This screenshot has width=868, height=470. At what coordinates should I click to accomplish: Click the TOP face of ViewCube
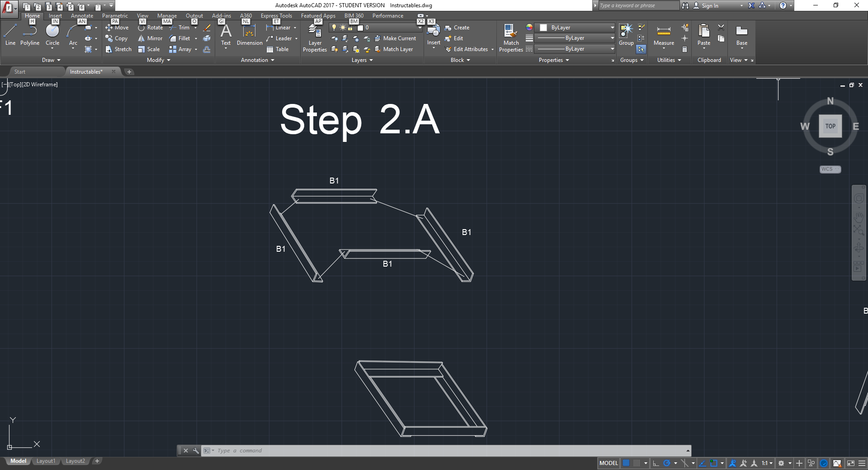click(830, 126)
